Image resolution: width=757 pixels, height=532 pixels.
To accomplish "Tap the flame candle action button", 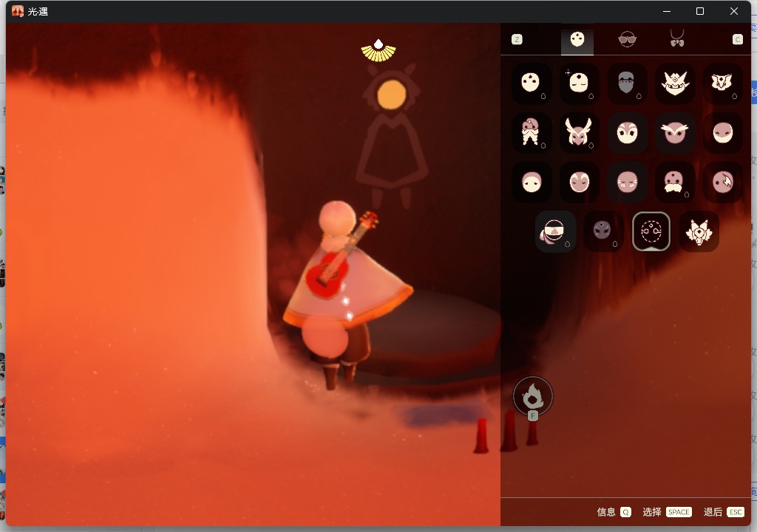I will pos(532,396).
